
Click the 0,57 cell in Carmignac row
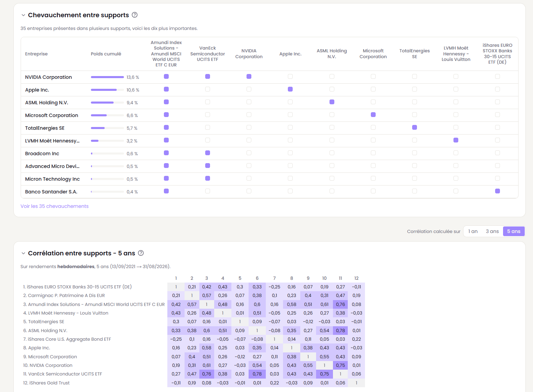207,295
